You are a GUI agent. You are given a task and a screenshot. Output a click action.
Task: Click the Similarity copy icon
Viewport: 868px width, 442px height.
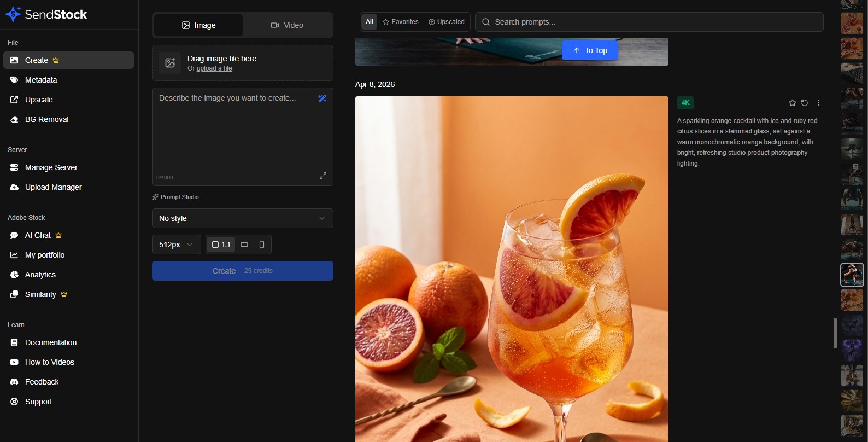tap(14, 294)
